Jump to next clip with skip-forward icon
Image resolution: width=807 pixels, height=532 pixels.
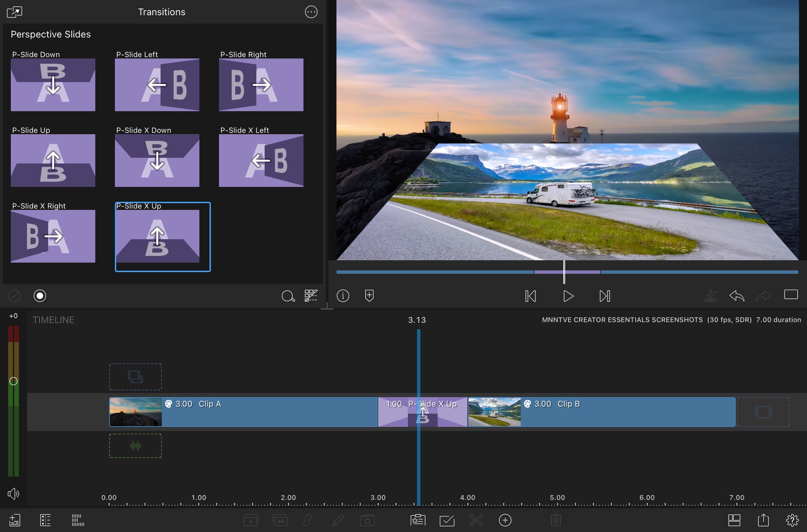(x=605, y=296)
